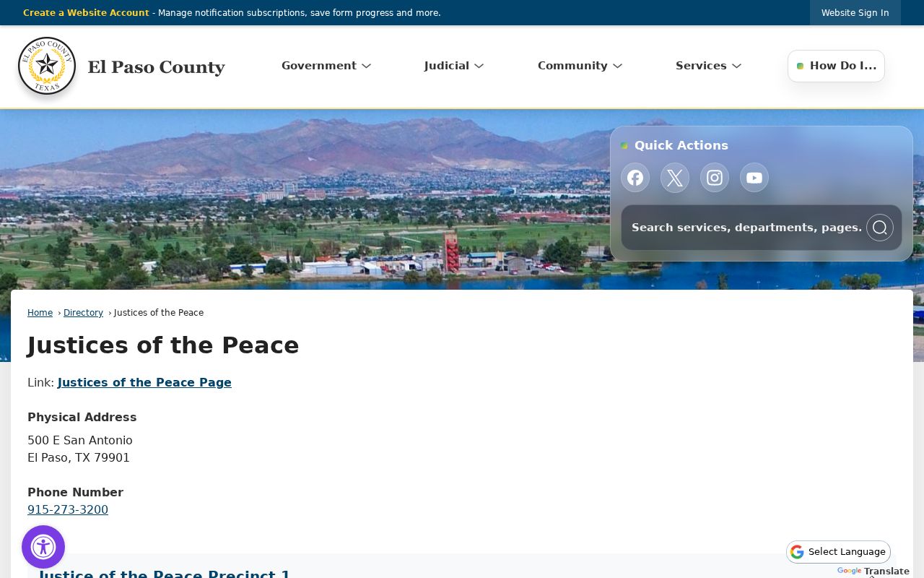
Task: Select the text El Paso, TX 79901
Action: pyautogui.click(x=79, y=458)
